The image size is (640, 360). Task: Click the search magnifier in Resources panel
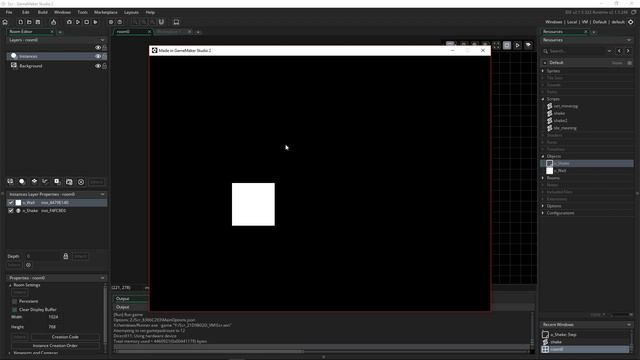click(x=546, y=51)
